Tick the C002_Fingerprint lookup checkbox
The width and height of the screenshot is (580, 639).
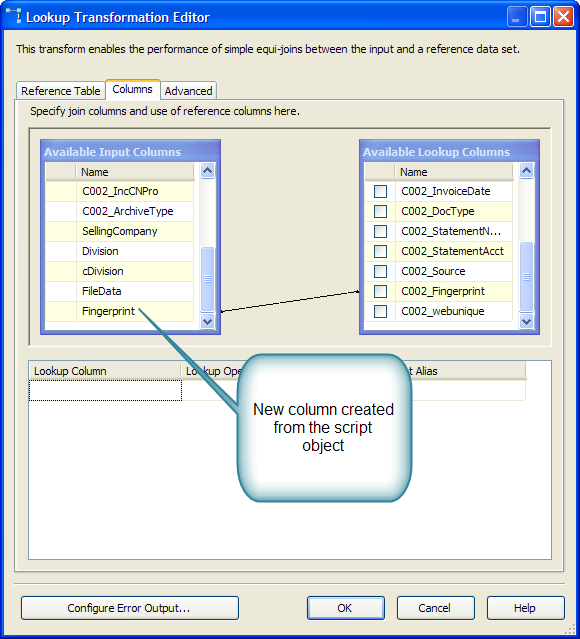380,291
